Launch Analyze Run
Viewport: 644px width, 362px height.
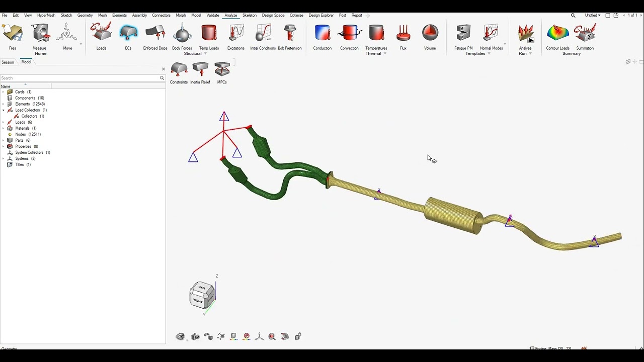pyautogui.click(x=525, y=35)
